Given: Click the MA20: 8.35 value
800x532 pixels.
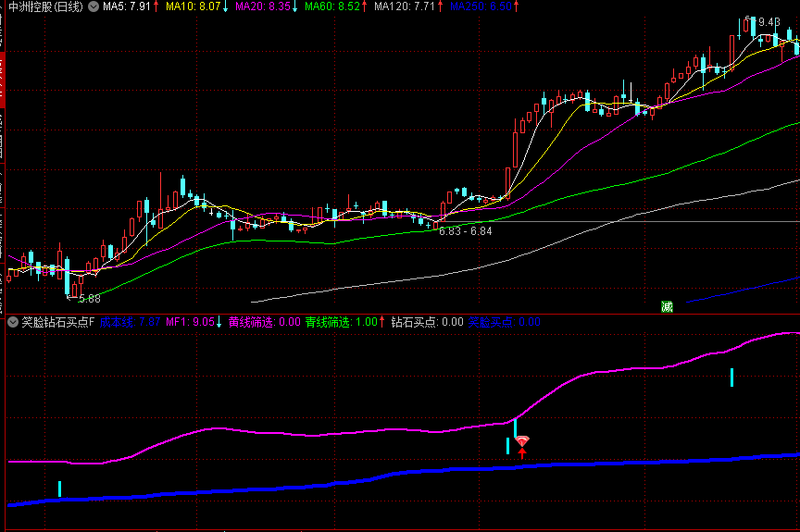Looking at the screenshot, I should pos(263,6).
